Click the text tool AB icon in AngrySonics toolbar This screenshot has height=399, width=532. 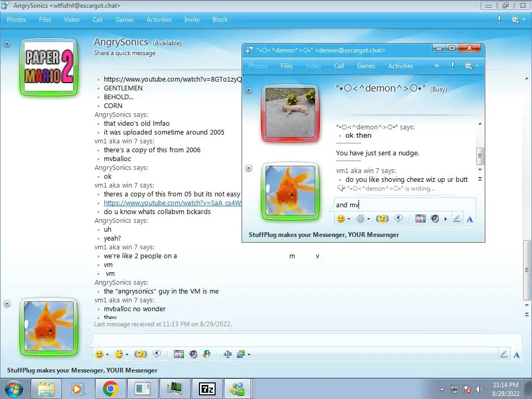pos(228,354)
